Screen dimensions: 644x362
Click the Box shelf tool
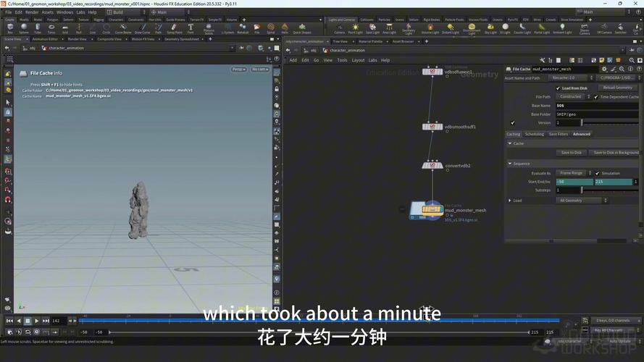point(10,28)
